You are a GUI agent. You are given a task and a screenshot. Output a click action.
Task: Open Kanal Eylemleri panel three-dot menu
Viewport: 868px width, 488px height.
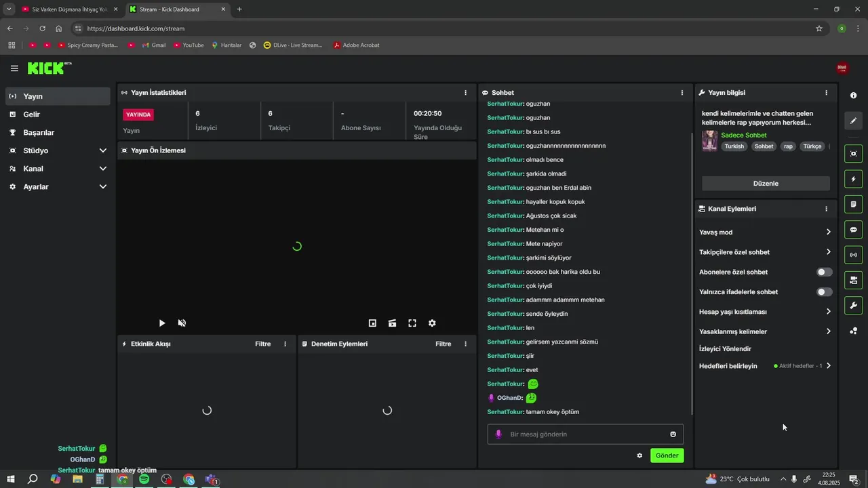click(x=826, y=209)
